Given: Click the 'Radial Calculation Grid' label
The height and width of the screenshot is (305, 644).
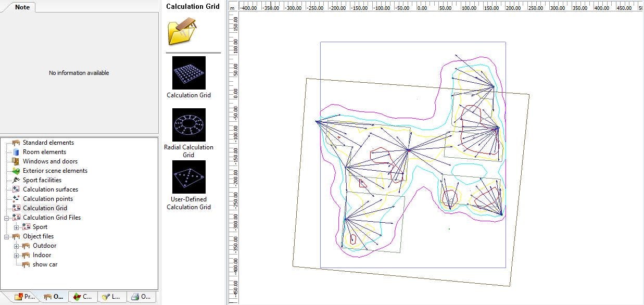Looking at the screenshot, I should (188, 151).
